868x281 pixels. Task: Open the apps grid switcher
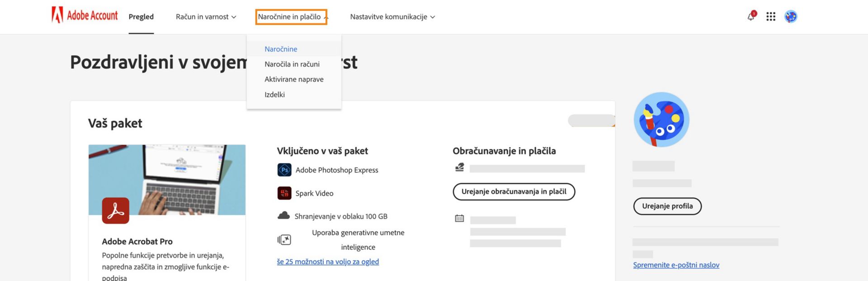coord(771,17)
